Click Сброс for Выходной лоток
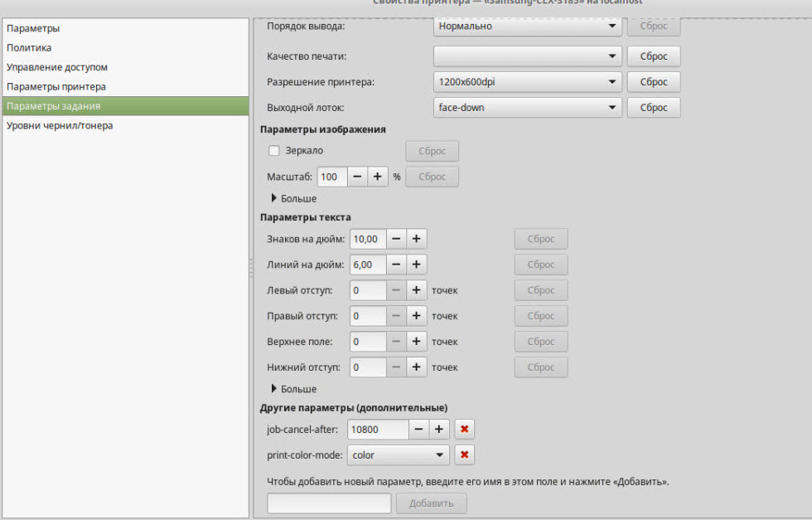 pyautogui.click(x=654, y=107)
